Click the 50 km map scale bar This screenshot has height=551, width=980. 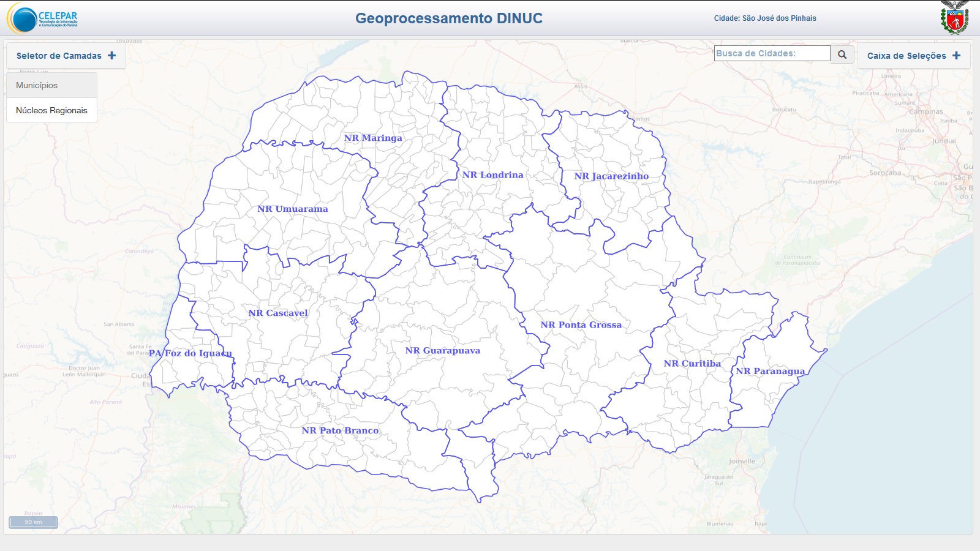point(33,522)
